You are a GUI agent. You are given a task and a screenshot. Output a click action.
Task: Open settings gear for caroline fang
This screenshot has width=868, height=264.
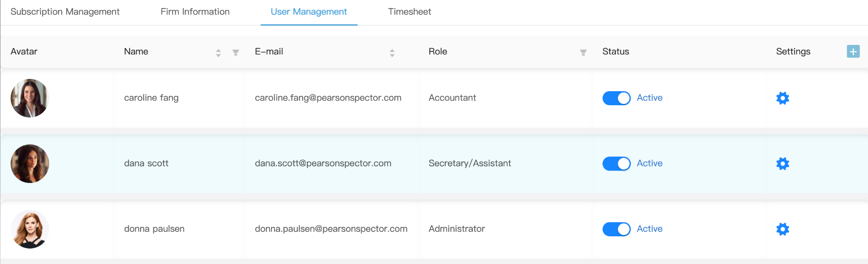tap(782, 98)
